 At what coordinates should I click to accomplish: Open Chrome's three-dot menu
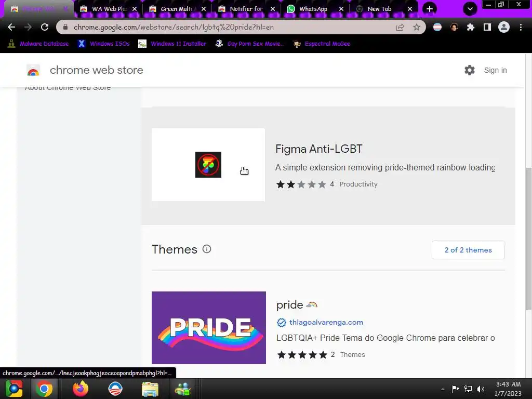[x=521, y=27]
